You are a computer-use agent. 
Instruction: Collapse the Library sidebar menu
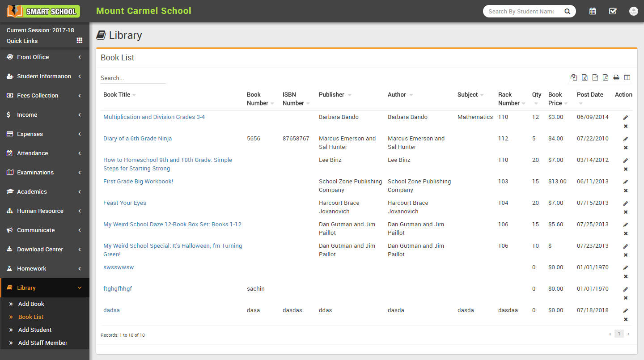tap(45, 288)
